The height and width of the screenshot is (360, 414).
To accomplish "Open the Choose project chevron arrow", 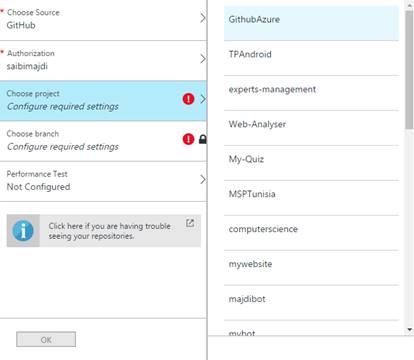I will (202, 99).
